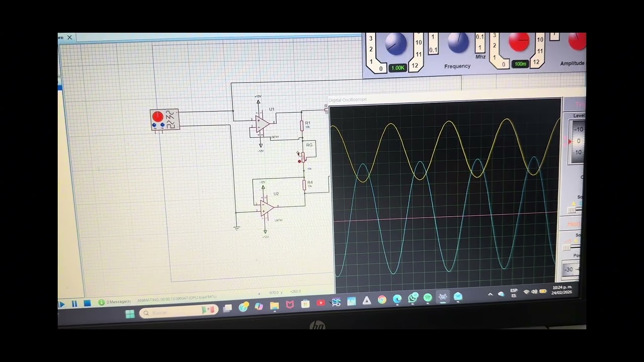Click the 100m amplitude readout

520,64
